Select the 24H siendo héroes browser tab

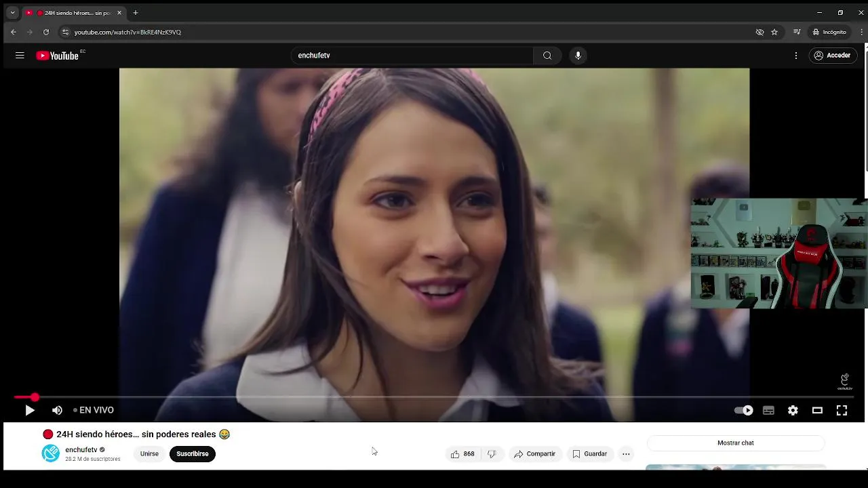pos(73,13)
